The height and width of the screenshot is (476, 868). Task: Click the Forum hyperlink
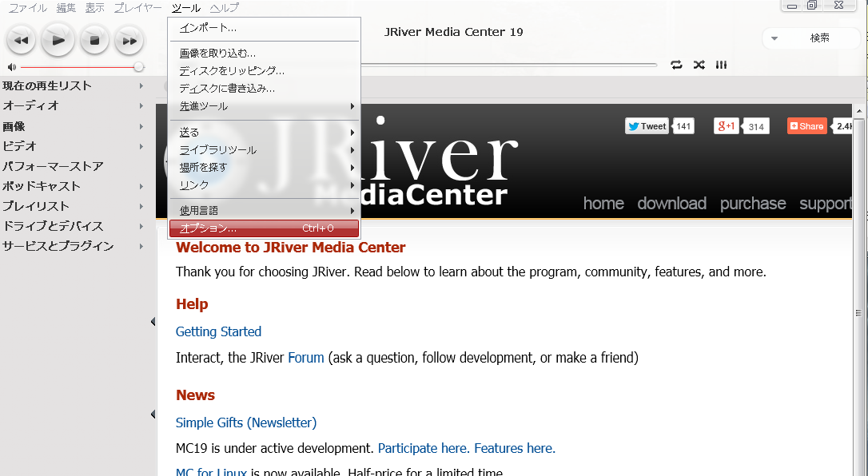pyautogui.click(x=306, y=358)
